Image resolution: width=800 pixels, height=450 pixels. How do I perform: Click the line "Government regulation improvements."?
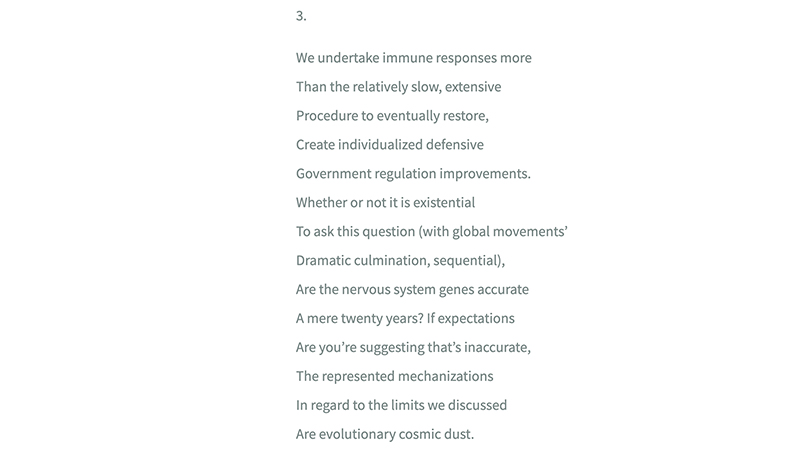(413, 174)
